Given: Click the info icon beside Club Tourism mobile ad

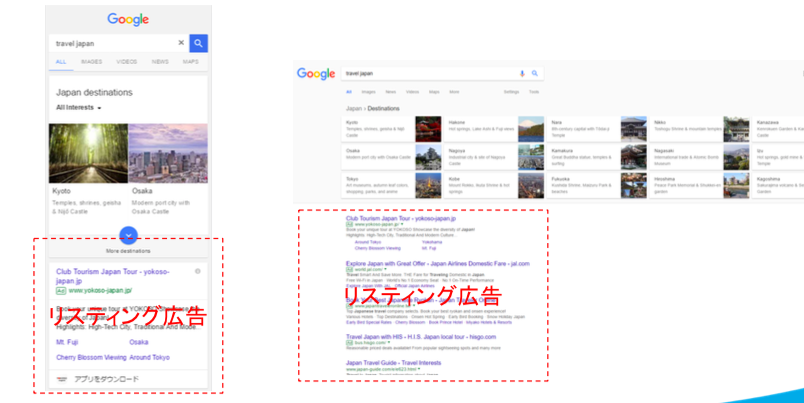Looking at the screenshot, I should tap(198, 271).
